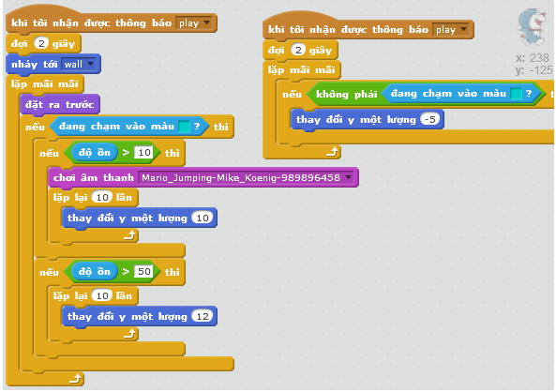Screen dimensions: 556x392
Task: Click the 50 field in the độ ồn > 50 condition
Action: 144,272
